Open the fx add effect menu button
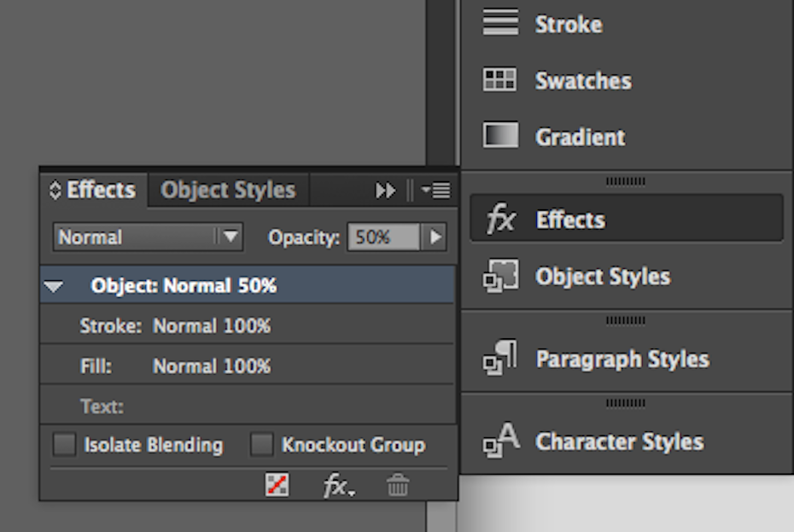Screen dimensions: 794x532 click(339, 487)
